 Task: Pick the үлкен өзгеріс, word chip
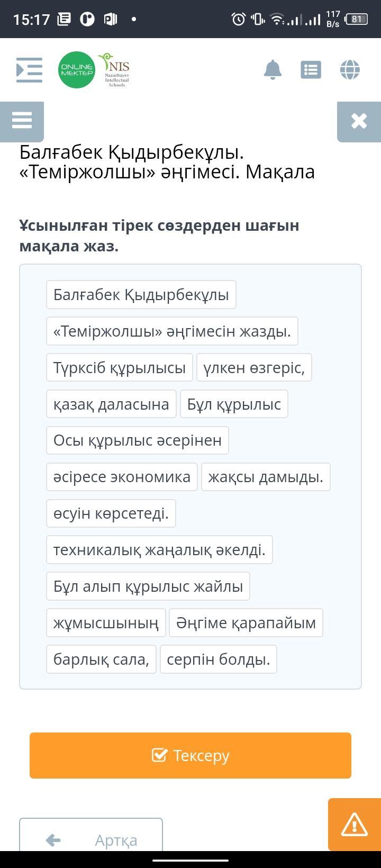click(254, 368)
